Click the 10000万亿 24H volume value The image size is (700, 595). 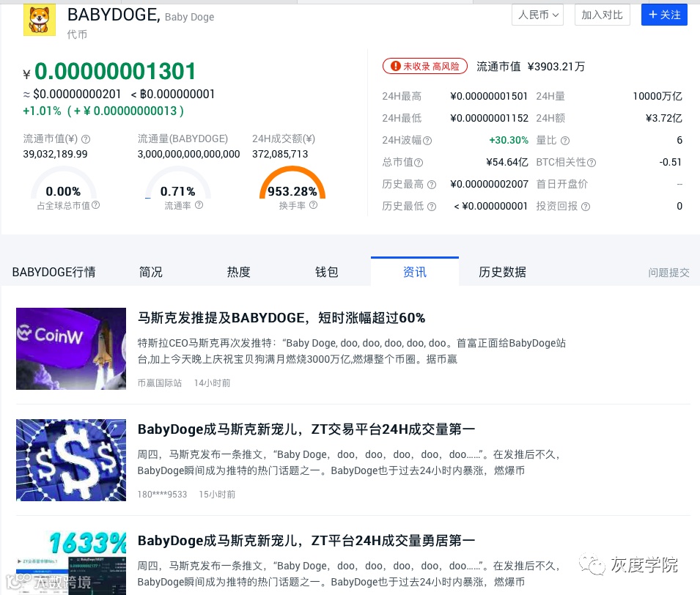[657, 97]
